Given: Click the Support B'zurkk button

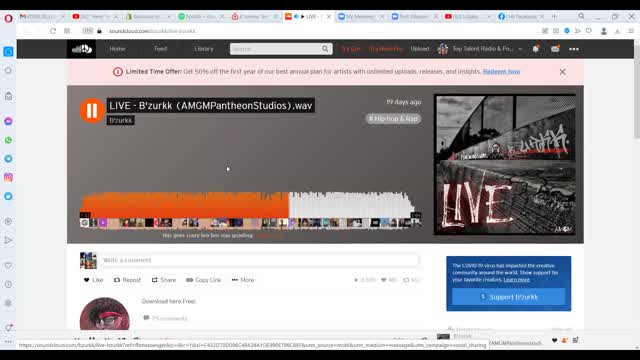Looking at the screenshot, I should (x=509, y=297).
